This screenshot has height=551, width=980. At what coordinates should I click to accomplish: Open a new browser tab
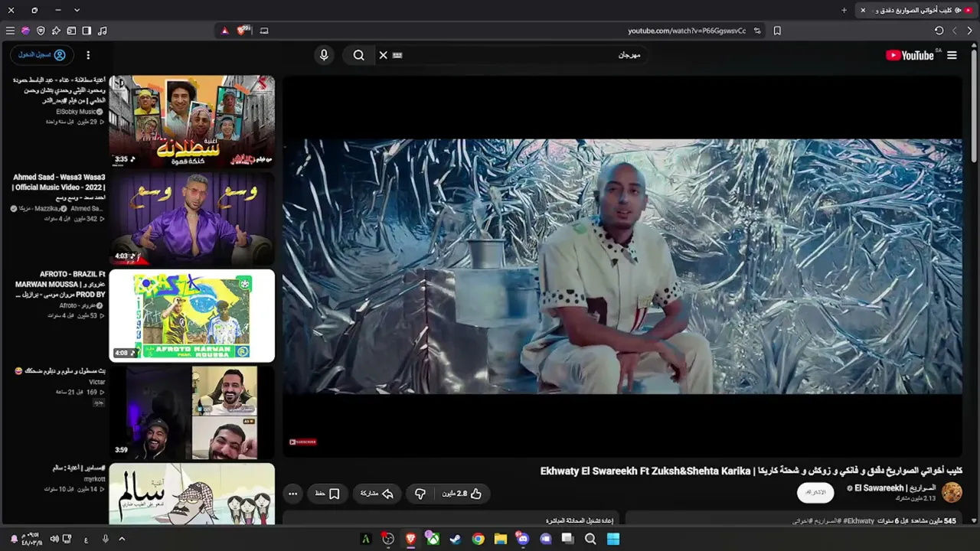click(x=844, y=10)
